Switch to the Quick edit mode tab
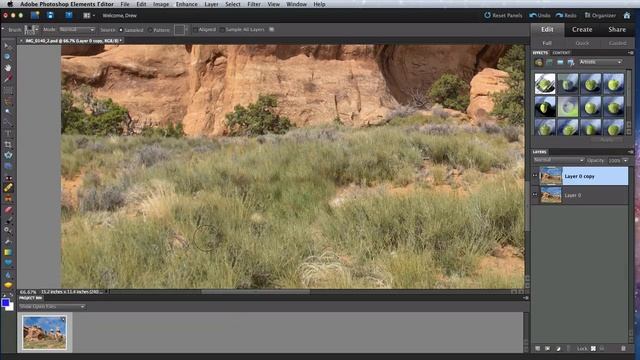The height and width of the screenshot is (360, 640). (x=582, y=43)
